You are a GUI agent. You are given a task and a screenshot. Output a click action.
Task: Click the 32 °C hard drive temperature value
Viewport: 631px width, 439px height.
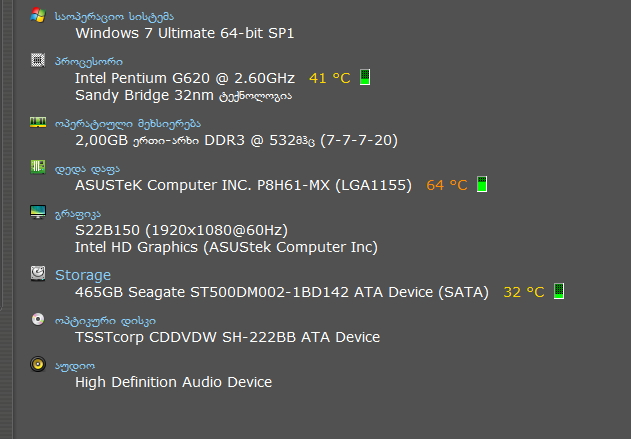pyautogui.click(x=524, y=292)
